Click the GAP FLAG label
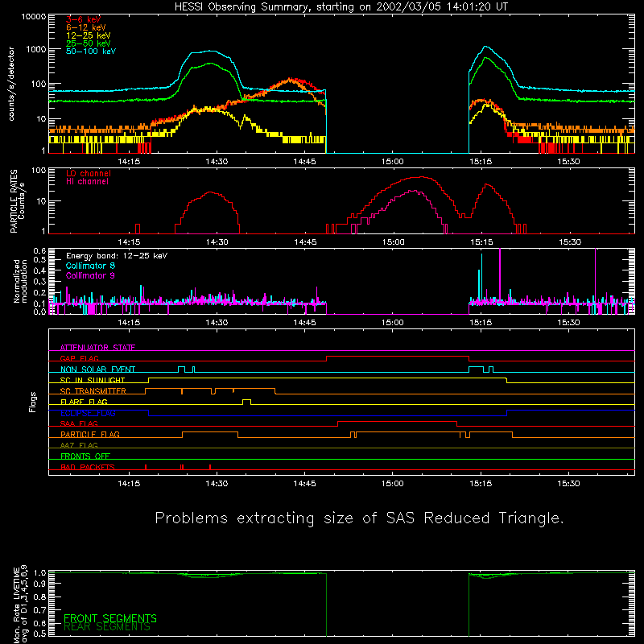The width and height of the screenshot is (644, 644). [79, 358]
